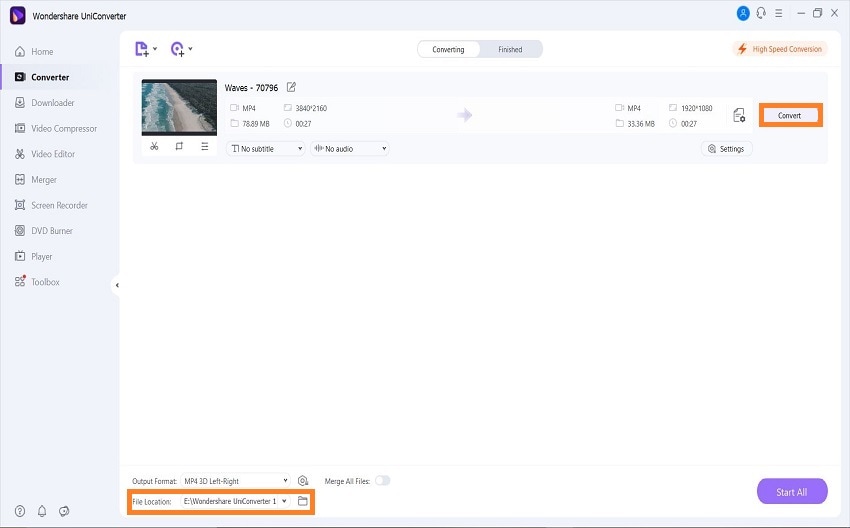
Task: Open Screen Recorder tool
Action: coord(51,205)
